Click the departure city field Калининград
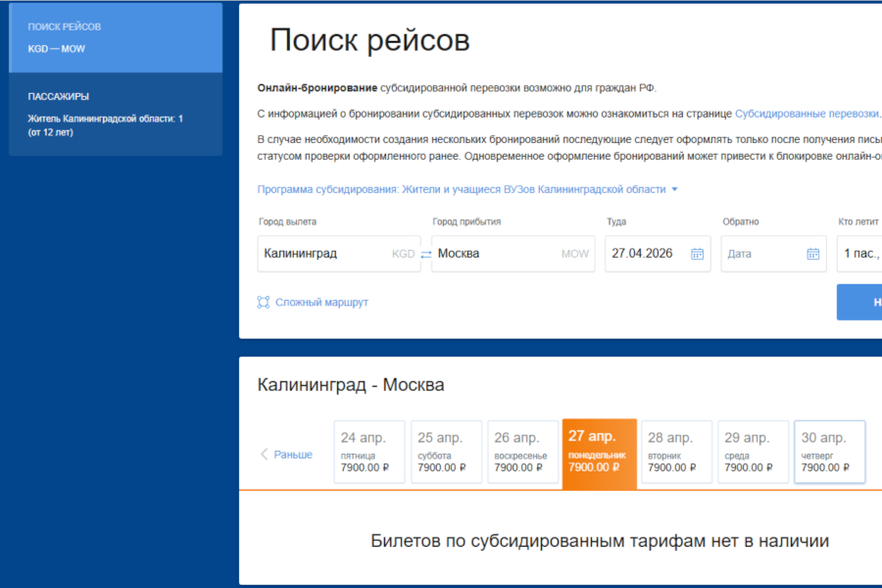 323,254
